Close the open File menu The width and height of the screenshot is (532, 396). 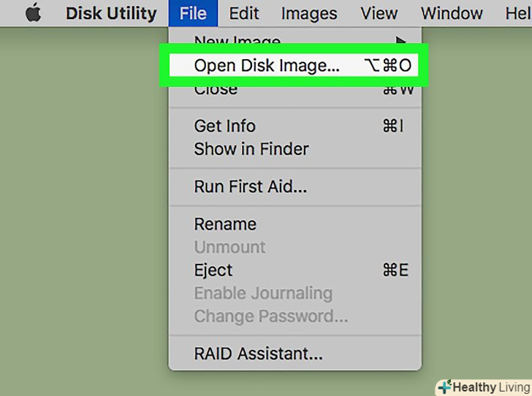coord(193,14)
